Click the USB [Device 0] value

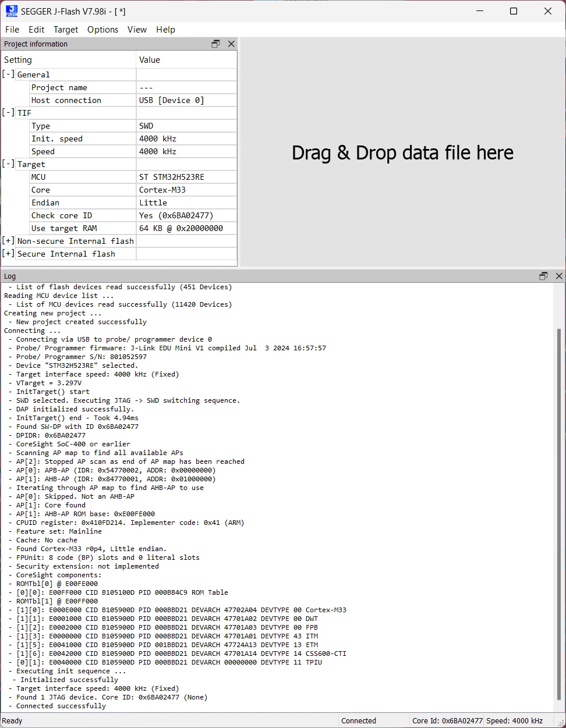pyautogui.click(x=172, y=100)
